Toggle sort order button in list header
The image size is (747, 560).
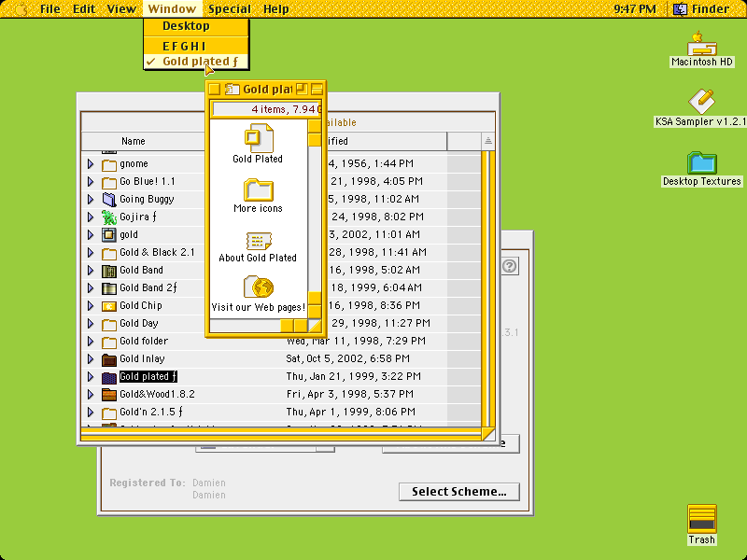click(487, 141)
